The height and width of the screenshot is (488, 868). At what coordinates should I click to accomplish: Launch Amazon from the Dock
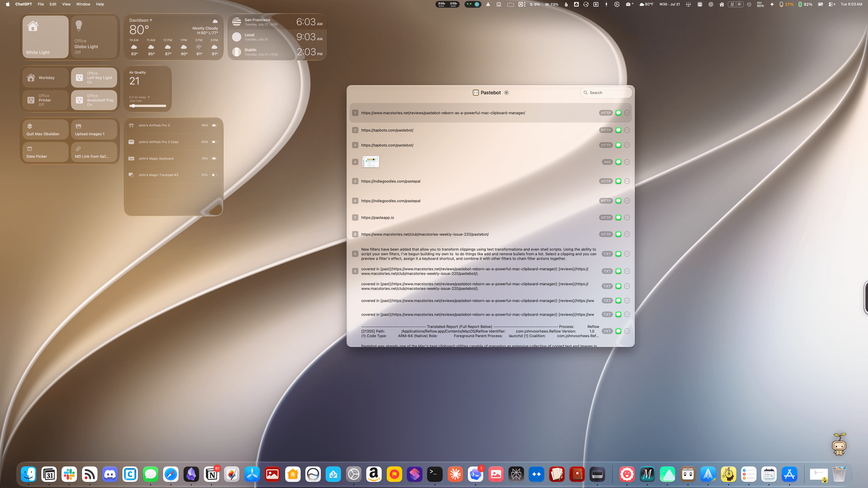click(374, 474)
